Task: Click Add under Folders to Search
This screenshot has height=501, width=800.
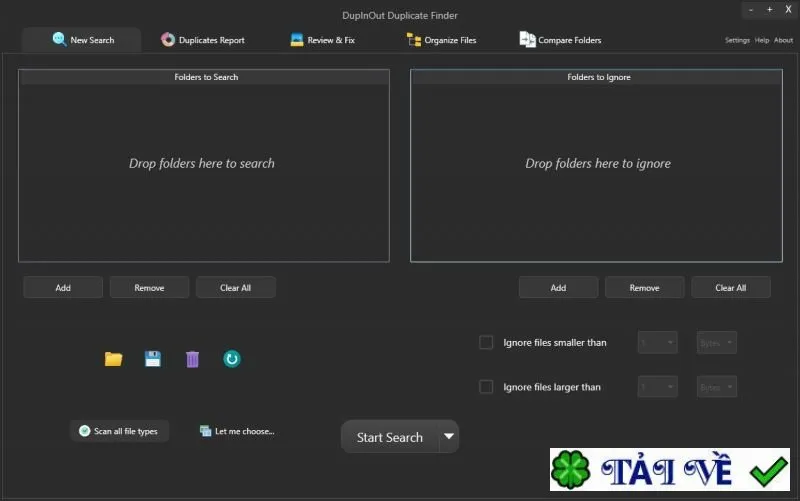Action: [x=63, y=287]
